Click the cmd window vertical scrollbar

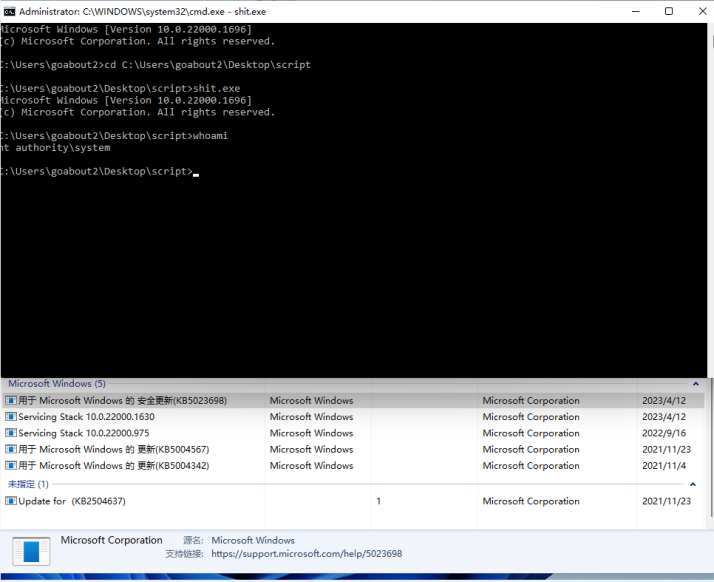pos(711,200)
